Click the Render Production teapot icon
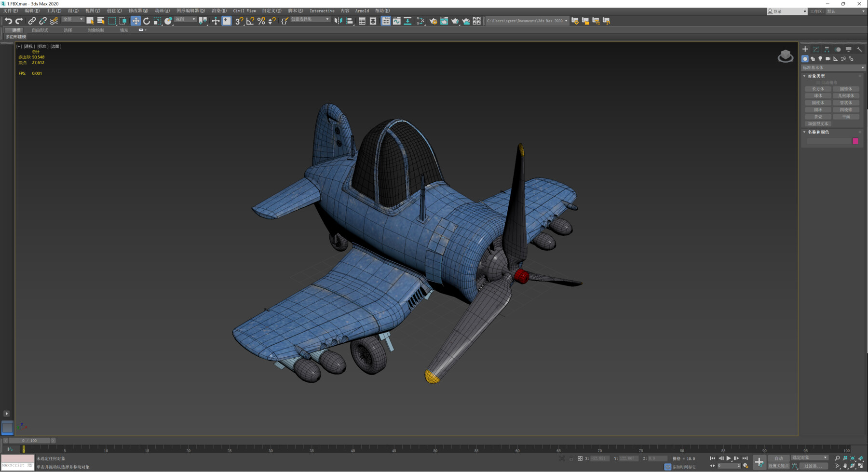Viewport: 868px width, 472px height. (x=455, y=21)
